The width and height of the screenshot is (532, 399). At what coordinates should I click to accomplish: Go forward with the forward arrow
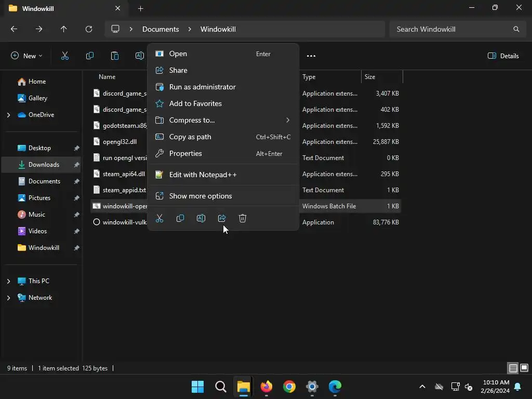coord(39,29)
